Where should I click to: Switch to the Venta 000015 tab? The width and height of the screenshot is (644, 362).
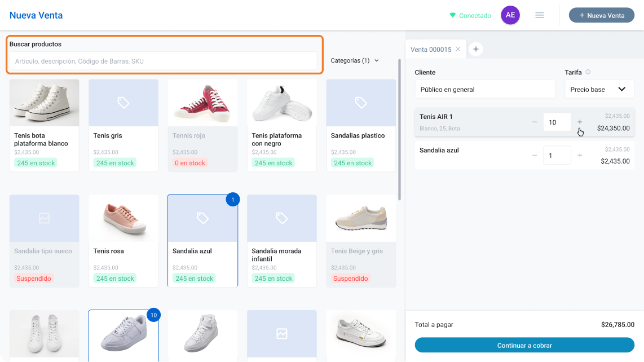431,49
